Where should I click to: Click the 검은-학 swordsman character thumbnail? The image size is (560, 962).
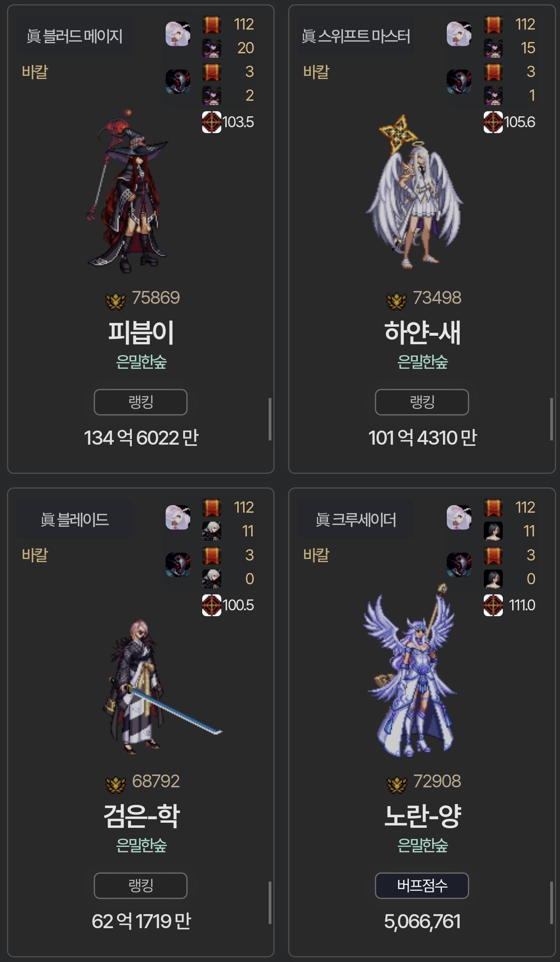pos(161,687)
